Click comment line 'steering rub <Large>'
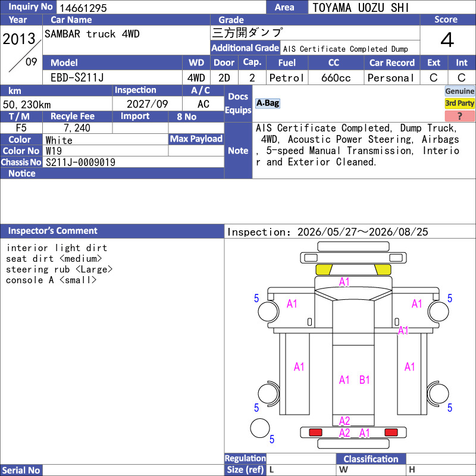This screenshot has width=476, height=476. point(59,270)
